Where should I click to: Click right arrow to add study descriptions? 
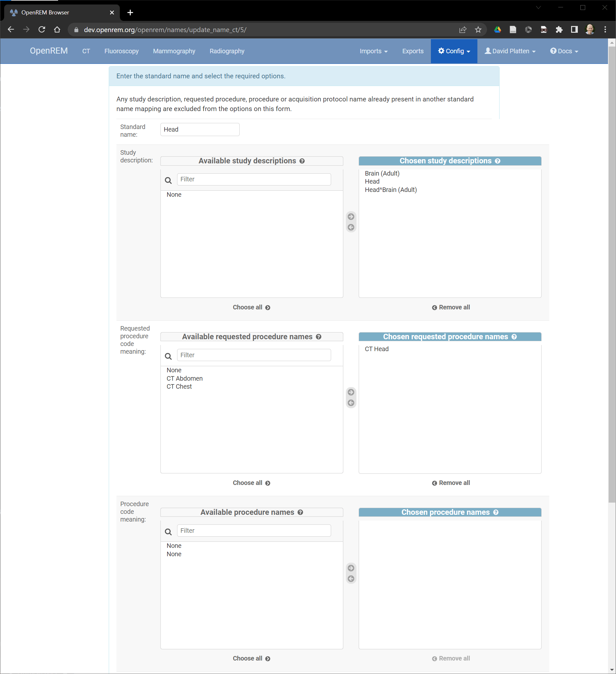351,217
